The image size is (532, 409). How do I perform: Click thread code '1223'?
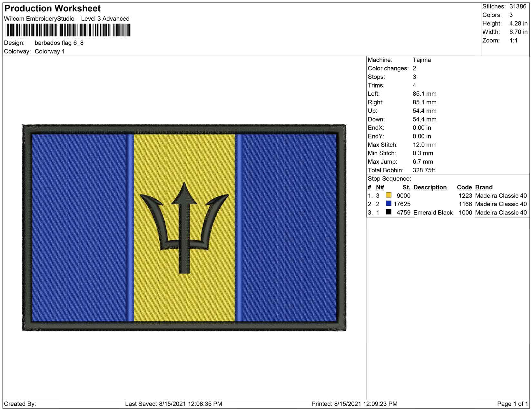click(x=465, y=196)
